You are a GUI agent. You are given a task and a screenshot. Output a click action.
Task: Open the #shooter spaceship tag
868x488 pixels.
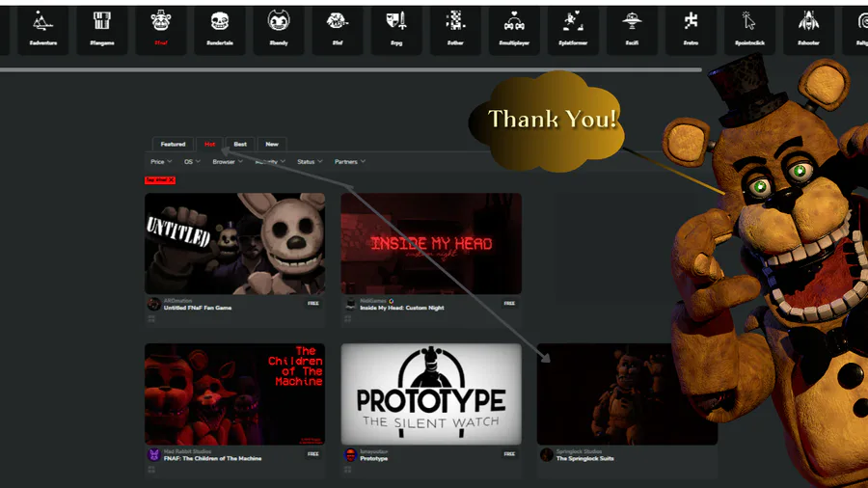808,30
